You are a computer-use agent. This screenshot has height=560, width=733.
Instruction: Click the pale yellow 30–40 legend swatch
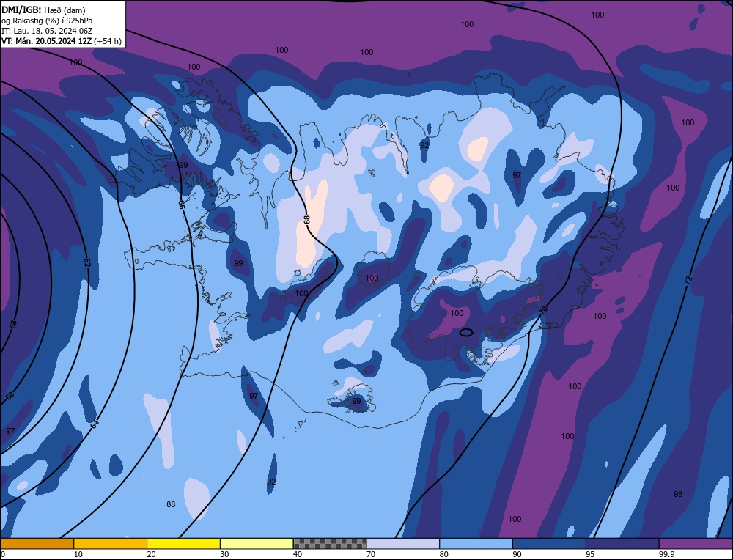[x=257, y=544]
